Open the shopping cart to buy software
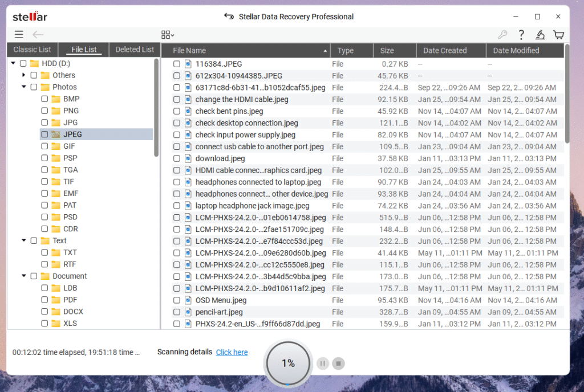The width and height of the screenshot is (584, 392). click(558, 34)
